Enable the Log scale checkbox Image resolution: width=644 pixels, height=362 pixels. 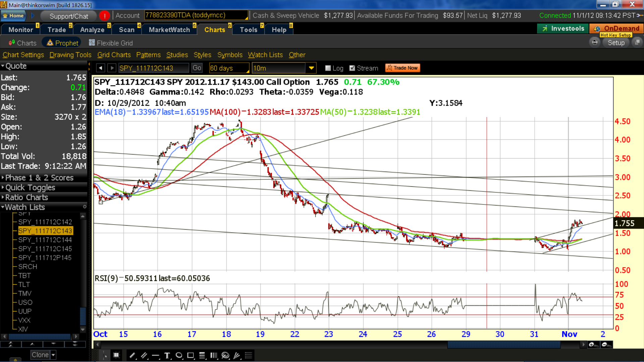[328, 68]
